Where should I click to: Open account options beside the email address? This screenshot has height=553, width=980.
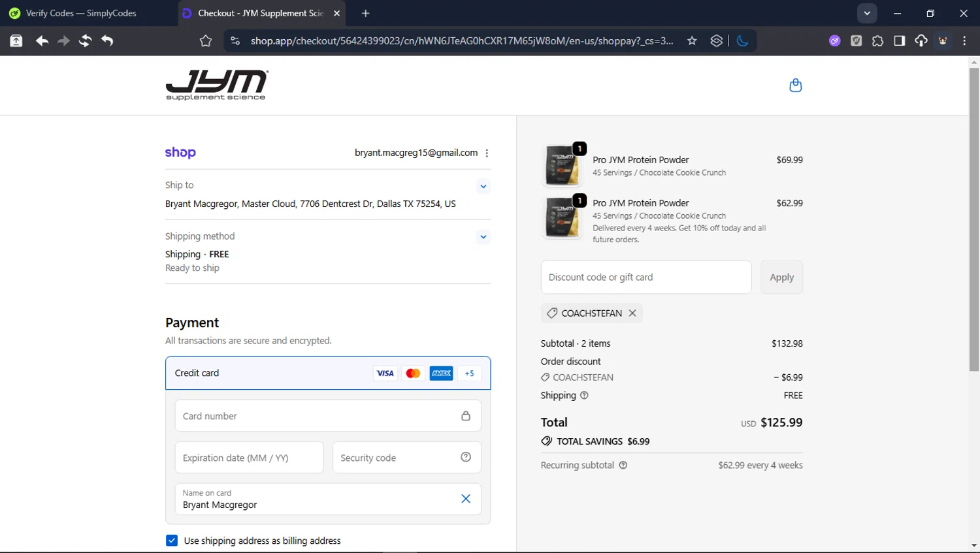487,153
